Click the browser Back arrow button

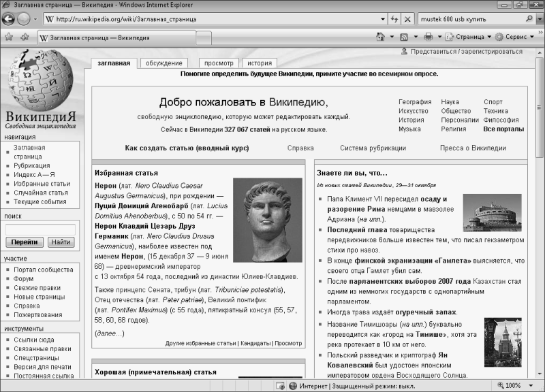[x=8, y=19]
